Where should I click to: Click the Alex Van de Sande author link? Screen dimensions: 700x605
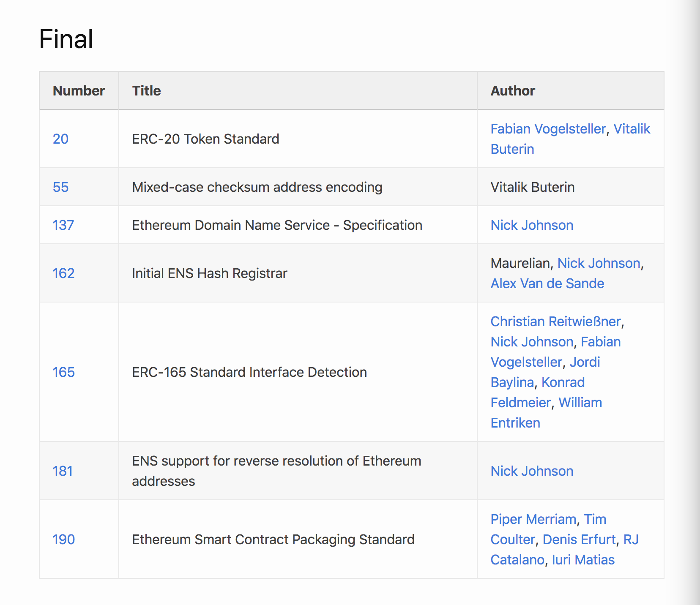tap(547, 283)
